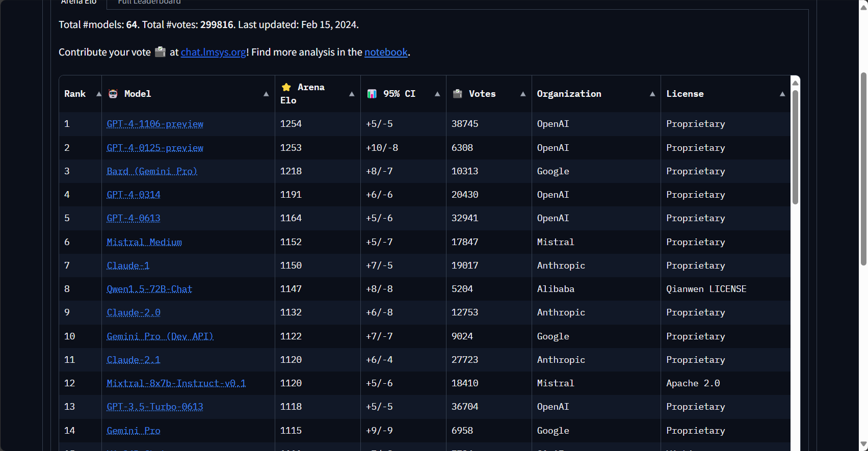Sort table by Rank column arrow
The width and height of the screenshot is (868, 451).
(98, 94)
